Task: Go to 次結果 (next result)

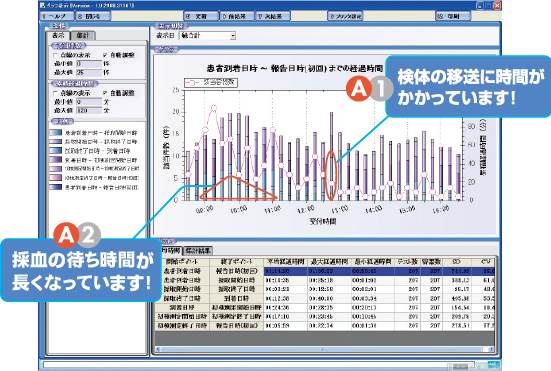Action: (273, 16)
